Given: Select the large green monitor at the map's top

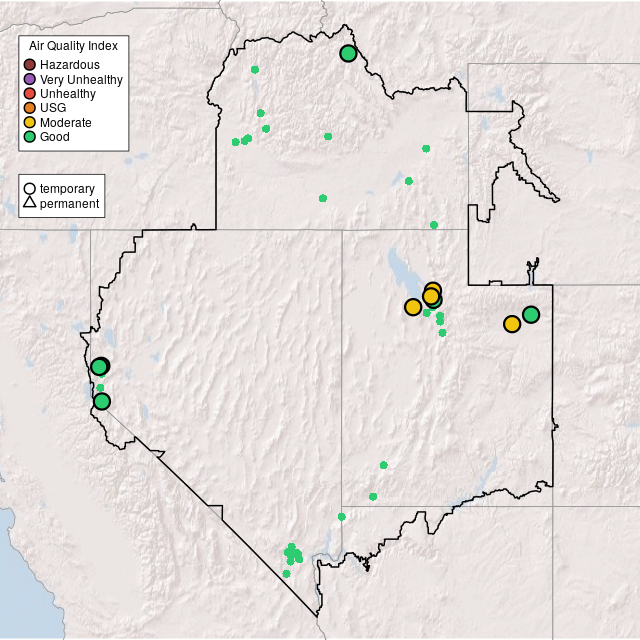Looking at the screenshot, I should click(x=348, y=54).
